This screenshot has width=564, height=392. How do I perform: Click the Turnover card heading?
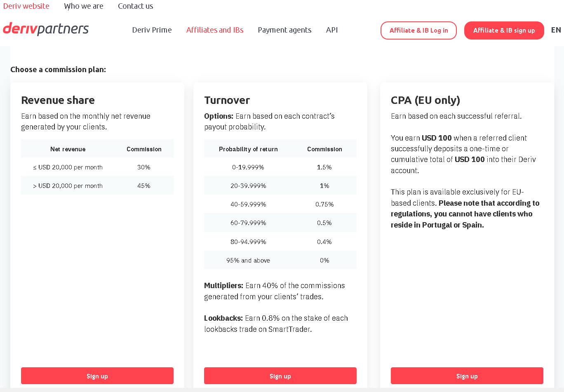(227, 100)
